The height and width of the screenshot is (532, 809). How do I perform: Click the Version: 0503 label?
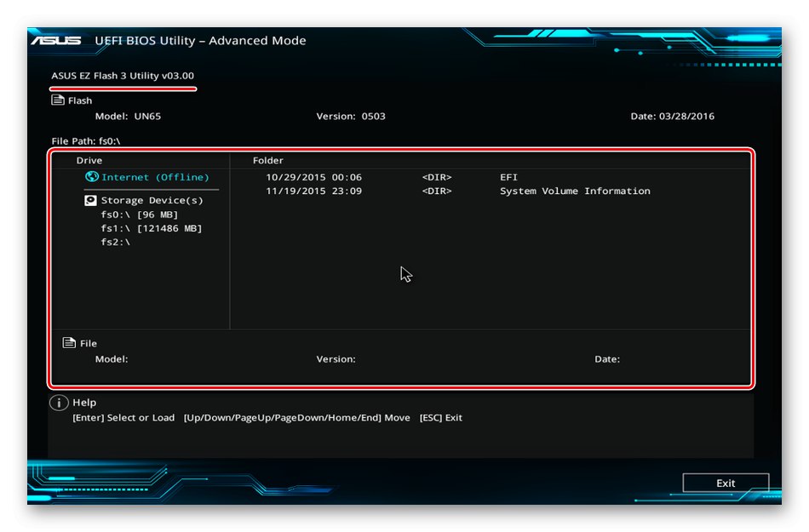click(351, 116)
